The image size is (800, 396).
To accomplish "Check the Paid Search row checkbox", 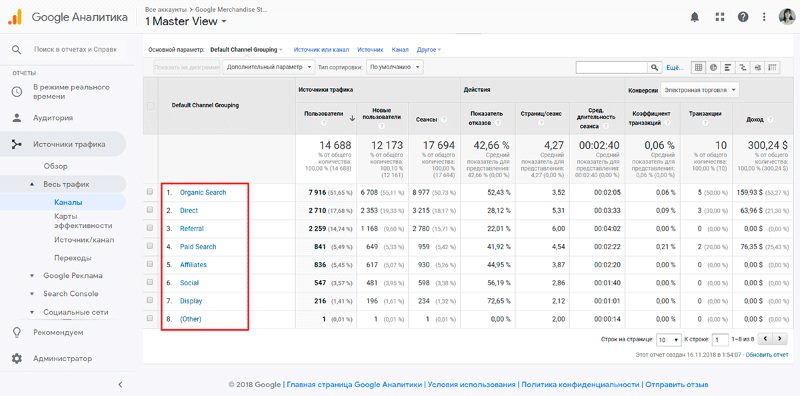I will pos(150,246).
